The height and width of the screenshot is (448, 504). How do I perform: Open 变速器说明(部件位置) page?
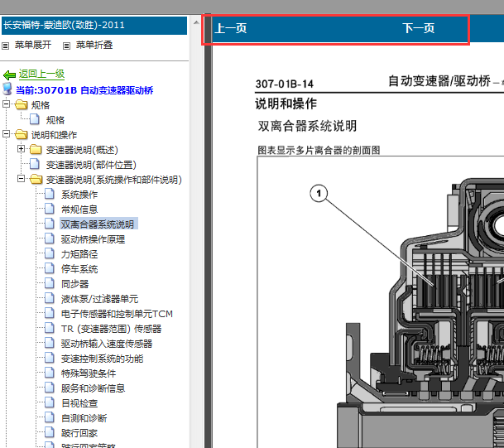[91, 165]
